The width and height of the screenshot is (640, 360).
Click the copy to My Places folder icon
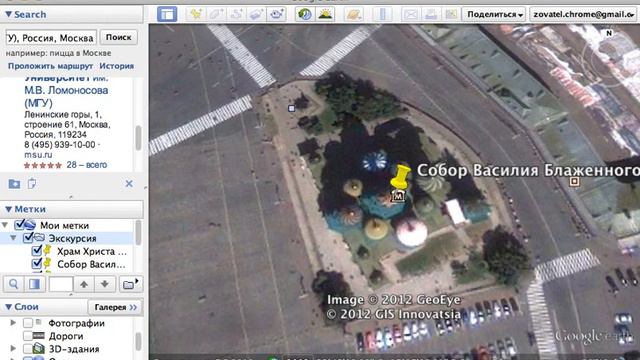[14, 184]
